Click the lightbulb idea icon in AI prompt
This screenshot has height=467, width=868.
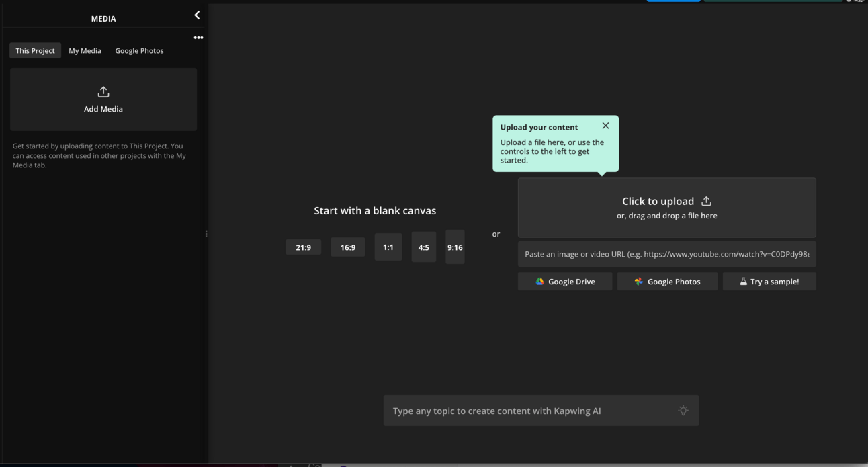[x=683, y=411]
